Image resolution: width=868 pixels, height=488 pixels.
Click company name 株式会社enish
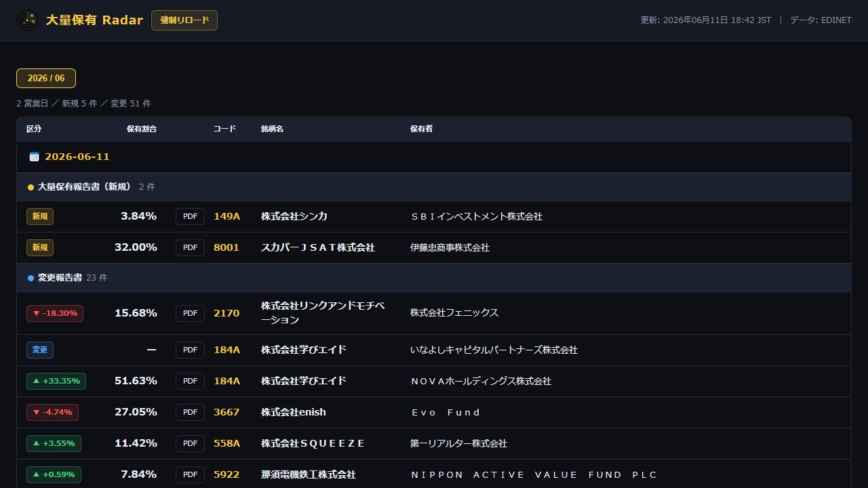click(x=294, y=412)
